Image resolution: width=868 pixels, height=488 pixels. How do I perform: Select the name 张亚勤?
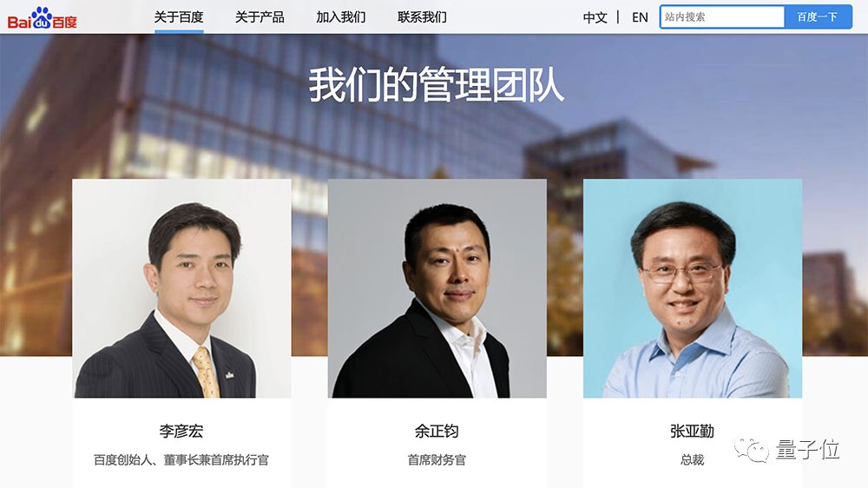point(692,431)
